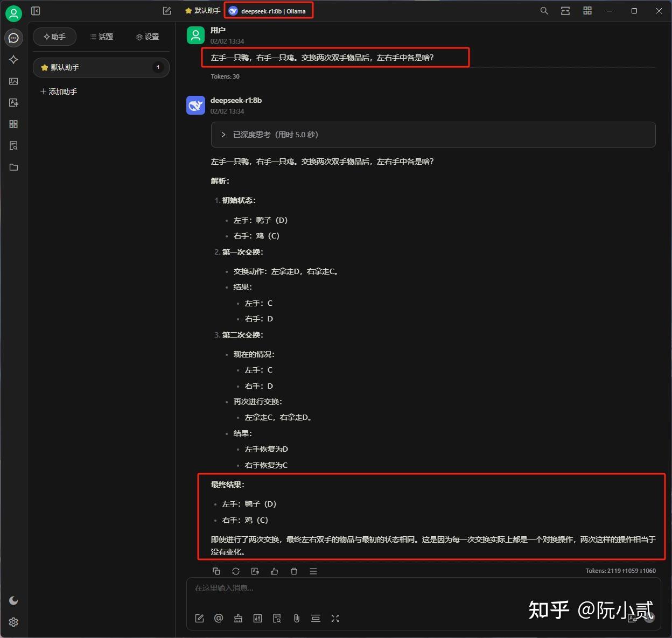Open the search from the top bar

pos(544,10)
